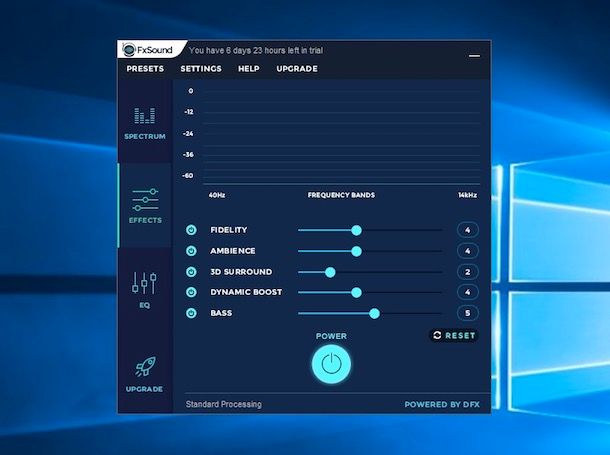Viewport: 610px width, 455px height.
Task: Open the Presets menu
Action: pos(145,69)
